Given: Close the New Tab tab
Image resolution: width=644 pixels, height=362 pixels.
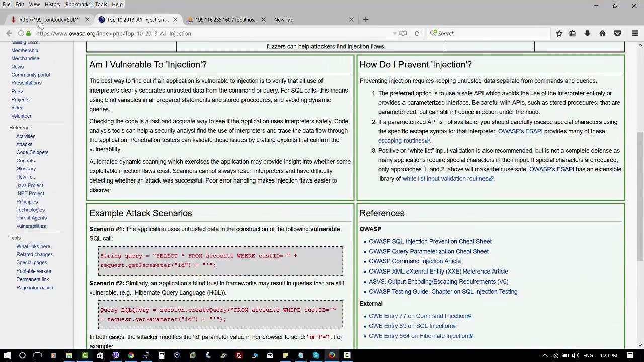Looking at the screenshot, I should [x=351, y=19].
